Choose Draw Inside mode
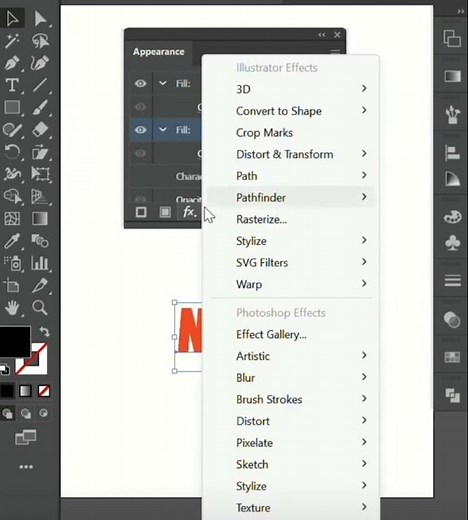This screenshot has height=520, width=468. (44, 413)
